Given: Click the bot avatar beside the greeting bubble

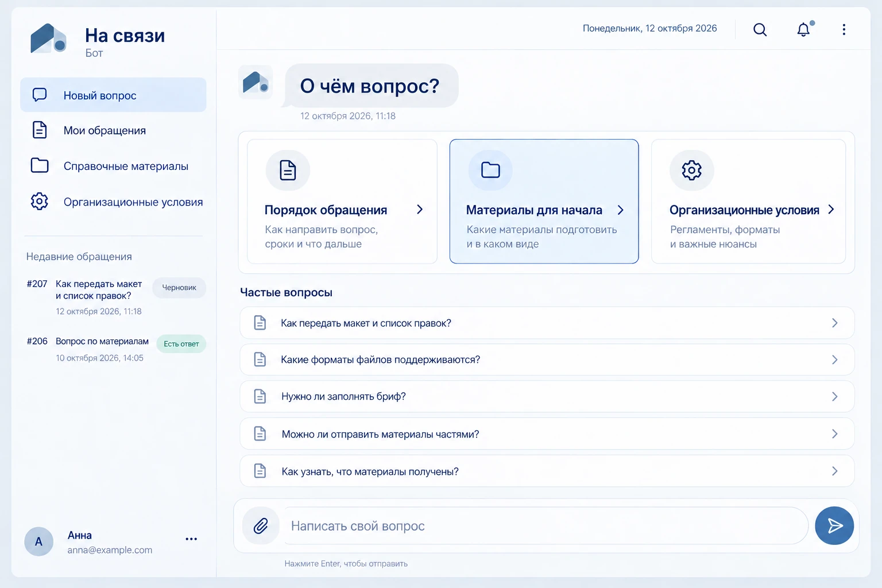Looking at the screenshot, I should (x=256, y=82).
